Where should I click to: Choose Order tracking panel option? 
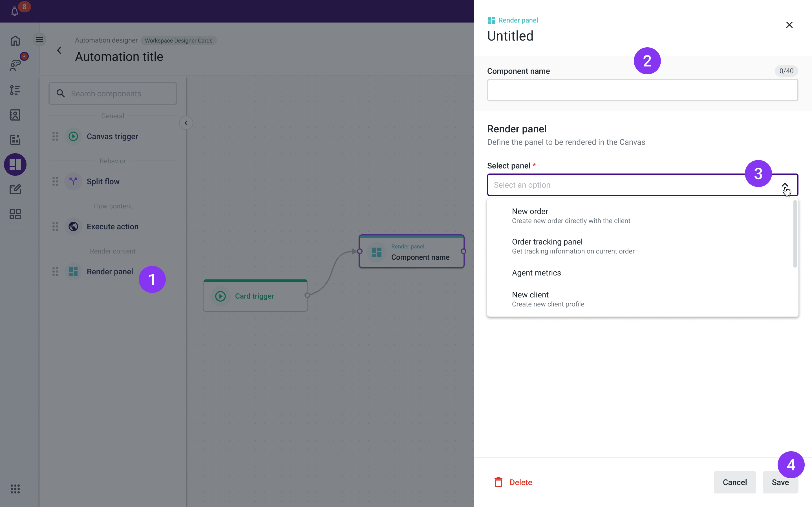(573, 246)
